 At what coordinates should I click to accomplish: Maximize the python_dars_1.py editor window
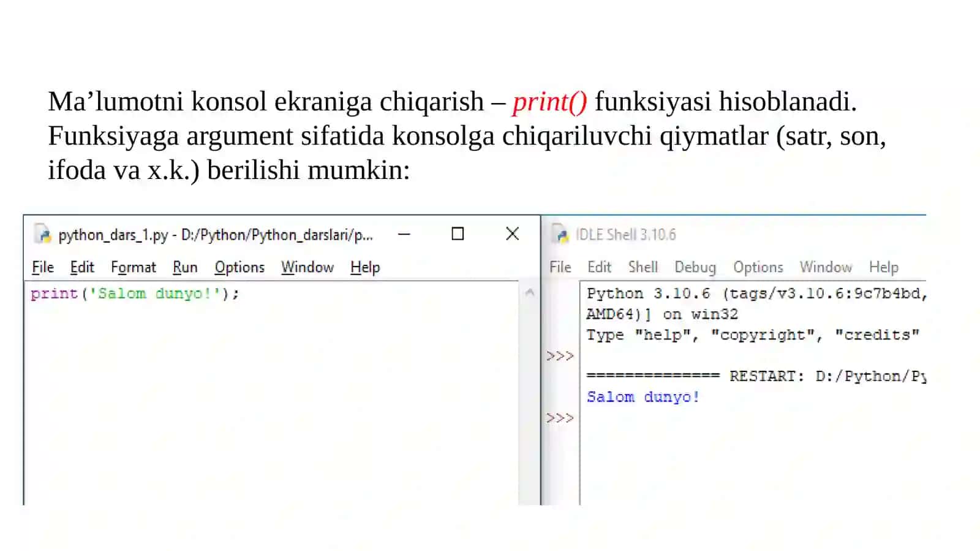[458, 234]
